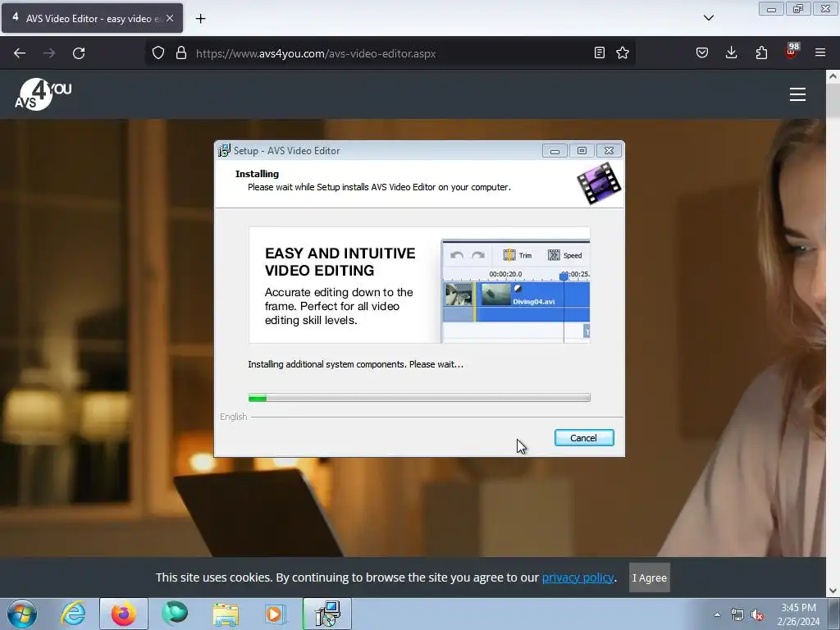840x630 pixels.
Task: View site security padlock info
Action: pyautogui.click(x=181, y=53)
